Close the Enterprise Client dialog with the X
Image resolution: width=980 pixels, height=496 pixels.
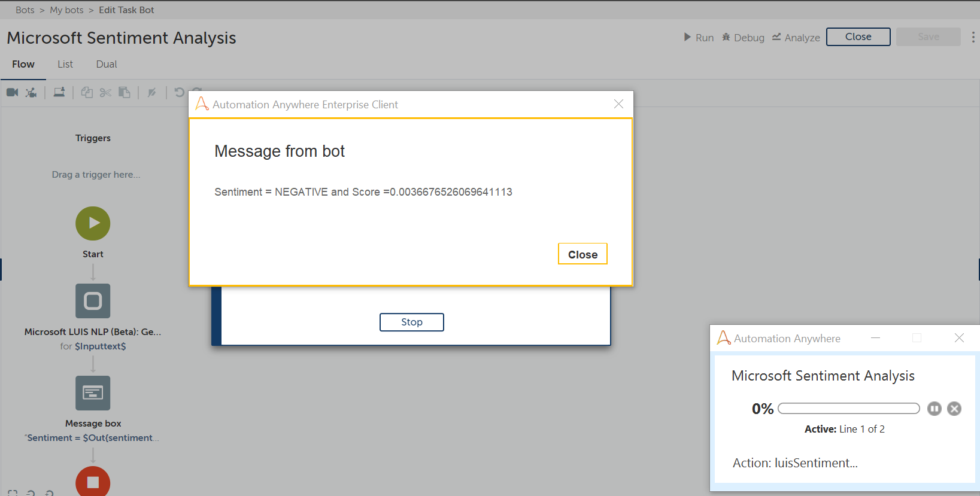618,104
